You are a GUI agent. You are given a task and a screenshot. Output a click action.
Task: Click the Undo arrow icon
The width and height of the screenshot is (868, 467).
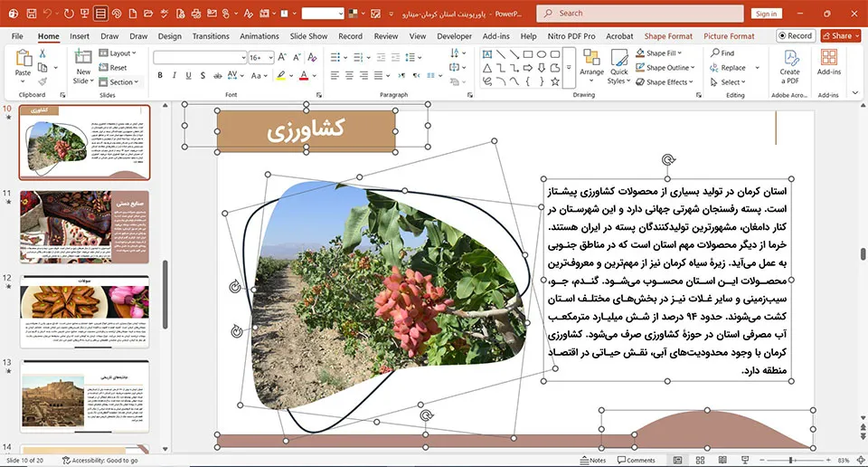(x=47, y=14)
